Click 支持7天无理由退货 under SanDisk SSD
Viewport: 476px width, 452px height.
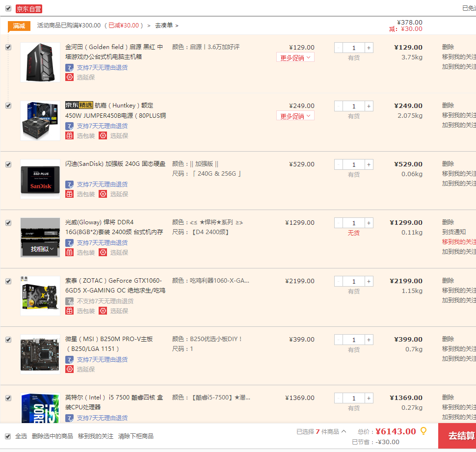(102, 184)
